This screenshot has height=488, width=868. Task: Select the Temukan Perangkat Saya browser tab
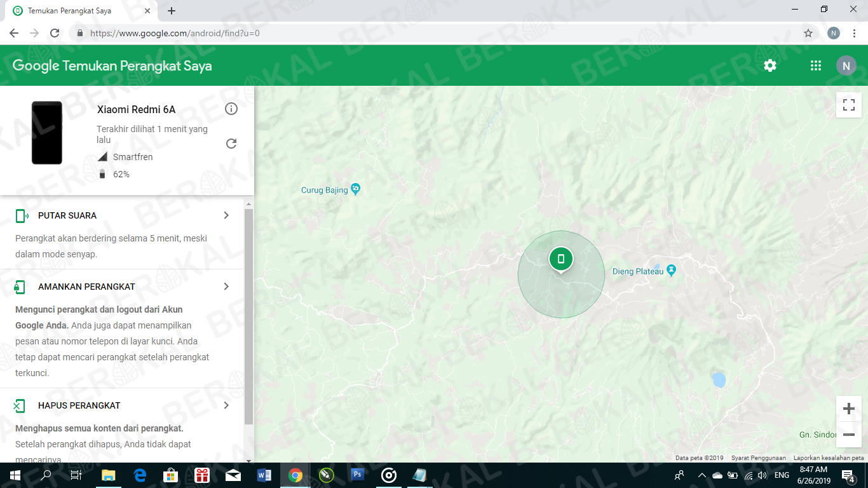click(76, 10)
